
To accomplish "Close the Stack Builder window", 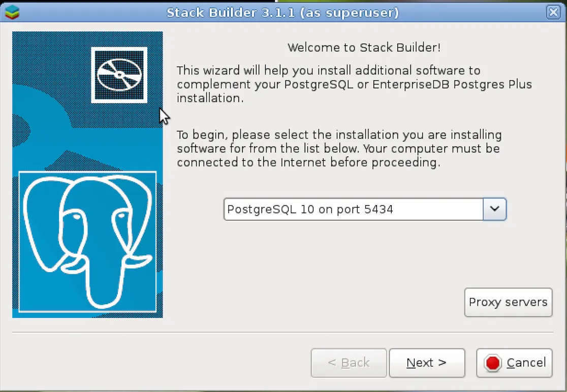I will tap(553, 12).
